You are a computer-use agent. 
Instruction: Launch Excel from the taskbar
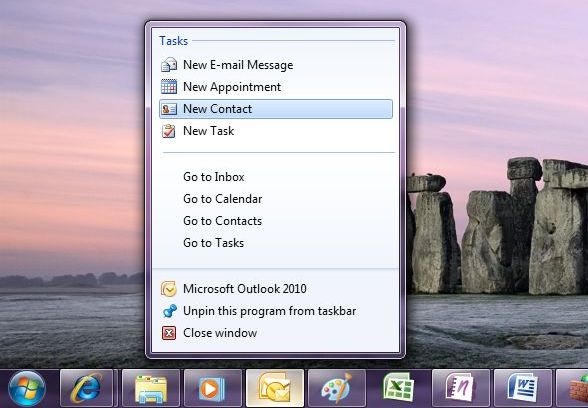(399, 388)
